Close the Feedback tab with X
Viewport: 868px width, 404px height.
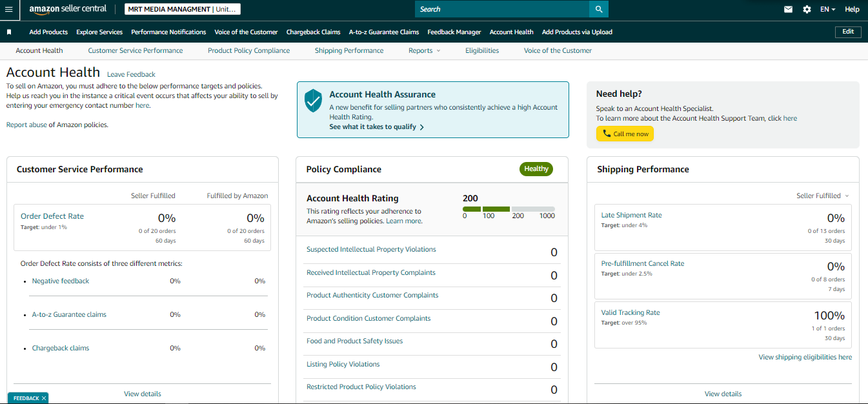pos(44,398)
